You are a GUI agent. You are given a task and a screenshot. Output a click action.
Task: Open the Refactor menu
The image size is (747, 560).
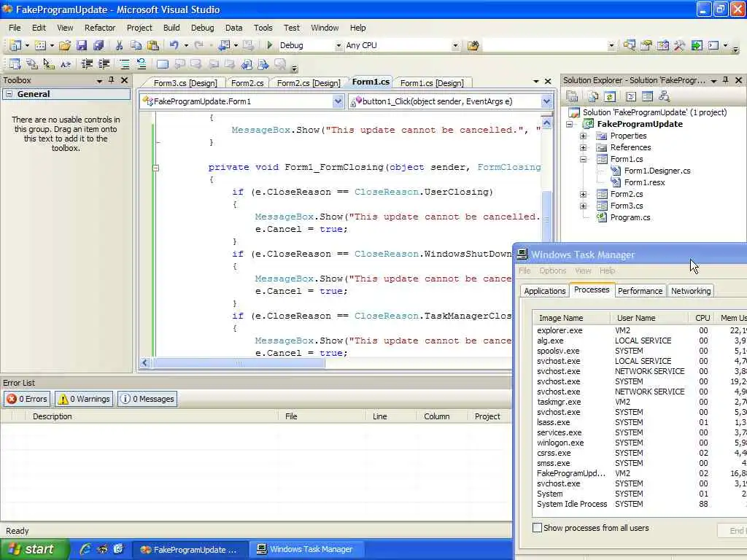tap(100, 28)
